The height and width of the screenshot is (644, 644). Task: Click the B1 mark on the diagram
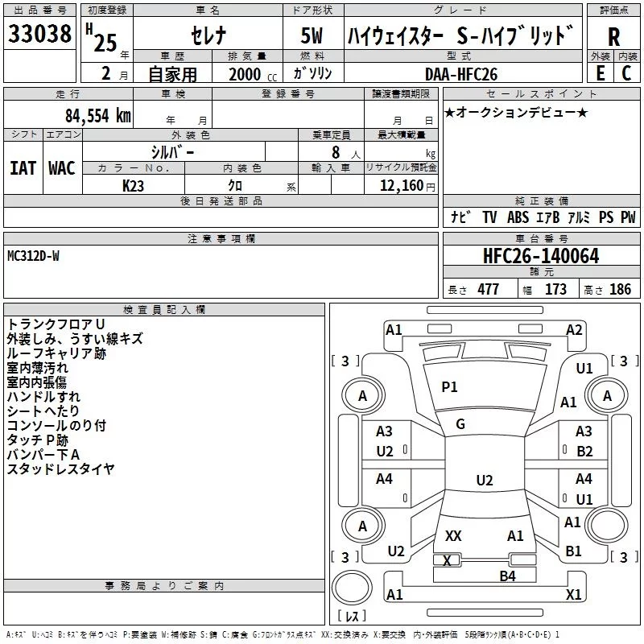pyautogui.click(x=573, y=551)
